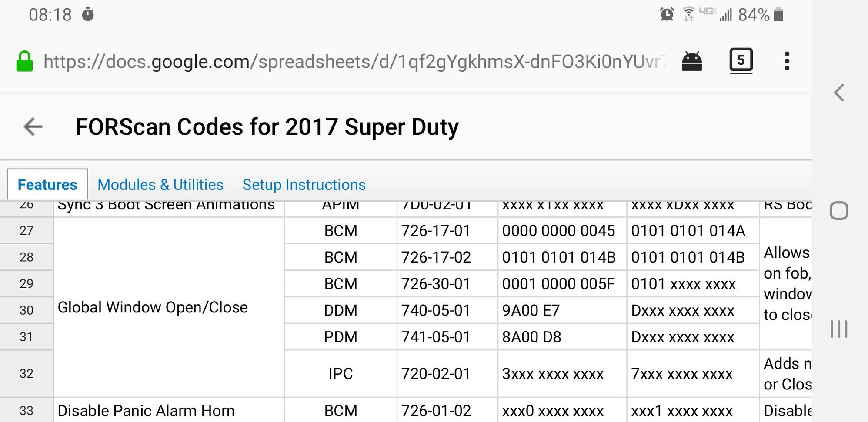Select the IPC module cell
Image resolution: width=868 pixels, height=422 pixels.
tap(341, 374)
